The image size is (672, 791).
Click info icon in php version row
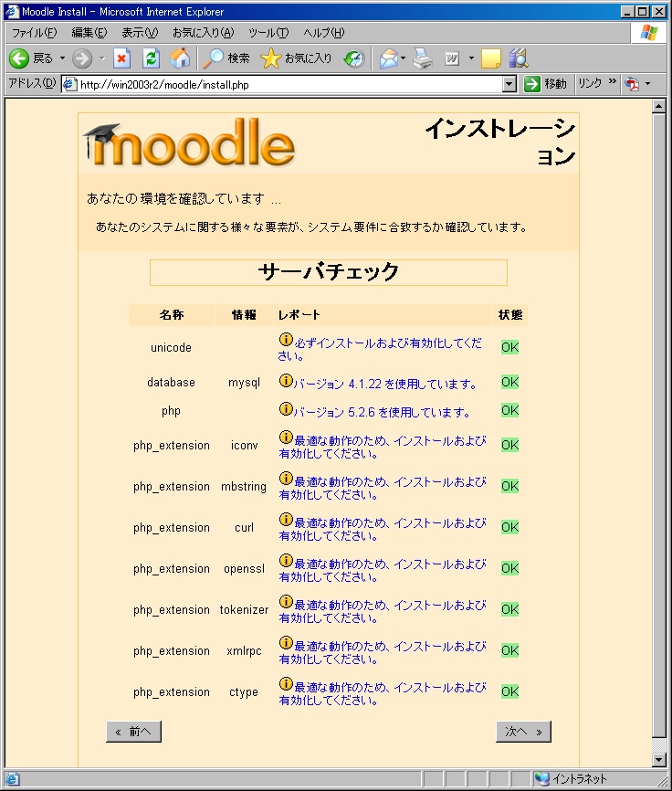[286, 408]
